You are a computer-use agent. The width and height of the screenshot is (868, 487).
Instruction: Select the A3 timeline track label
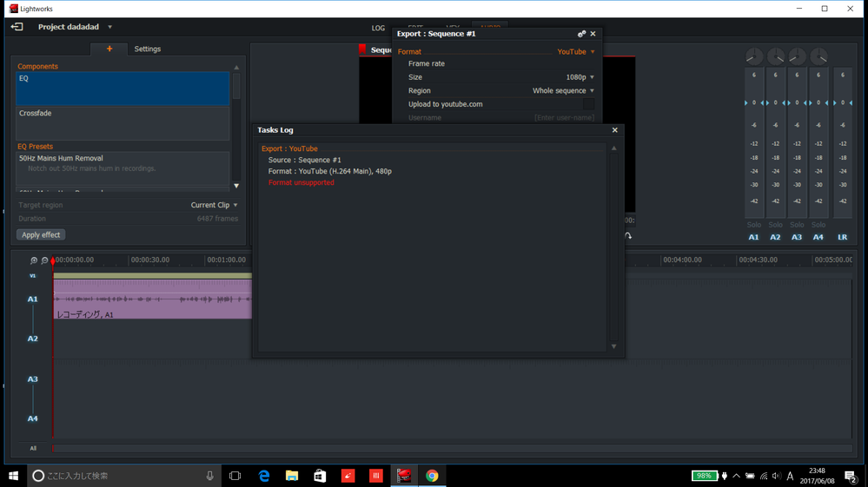[x=33, y=379]
